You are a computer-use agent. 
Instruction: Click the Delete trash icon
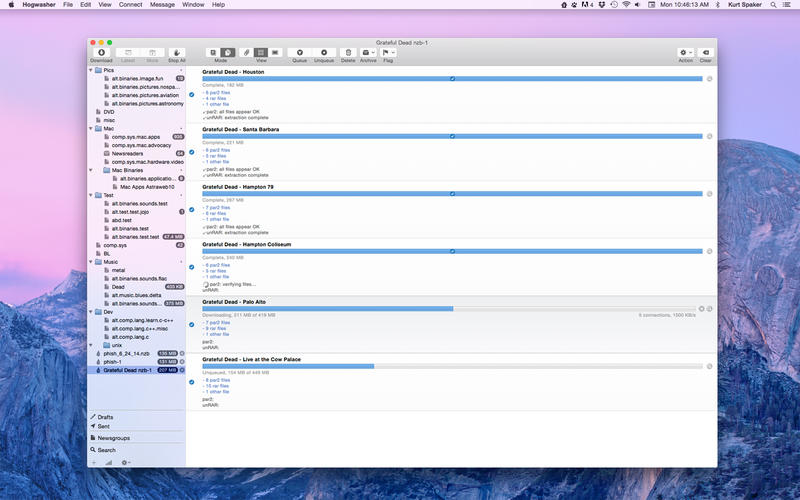(x=348, y=52)
